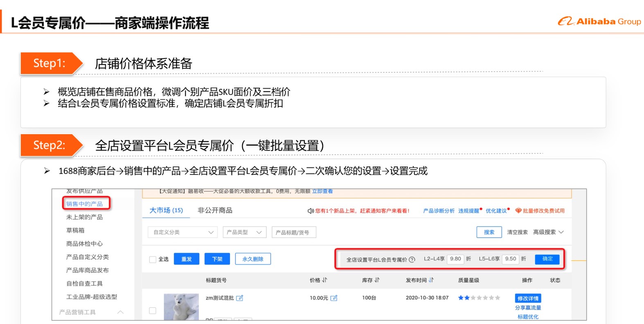This screenshot has height=324, width=644.
Task: Click the 下架 button
Action: coord(217,259)
